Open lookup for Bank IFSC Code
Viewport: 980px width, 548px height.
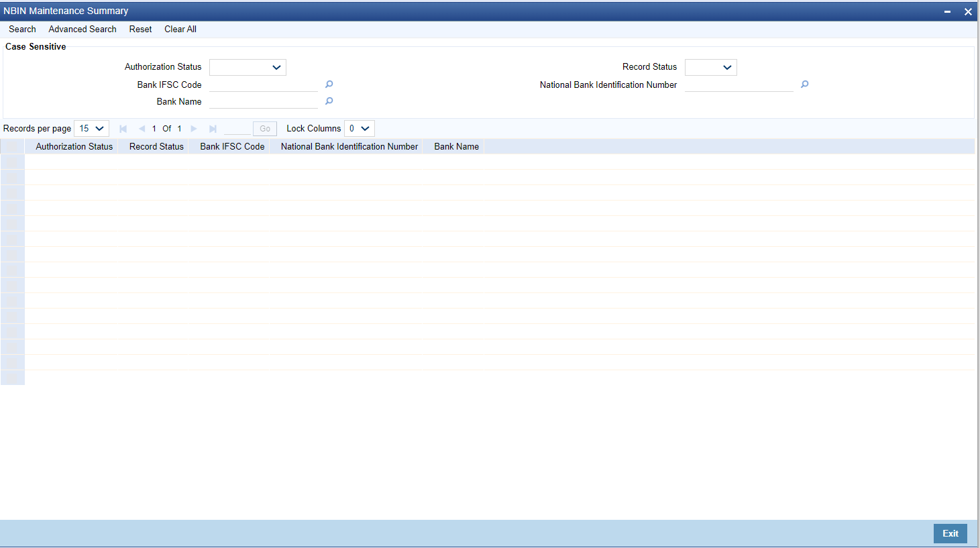[x=329, y=85]
